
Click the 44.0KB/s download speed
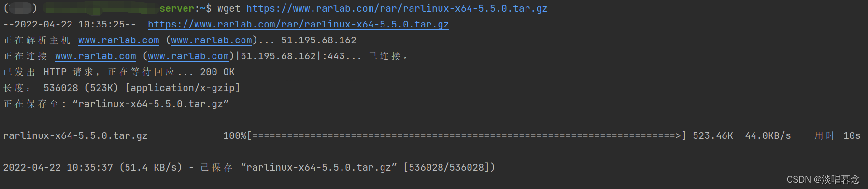(x=768, y=136)
